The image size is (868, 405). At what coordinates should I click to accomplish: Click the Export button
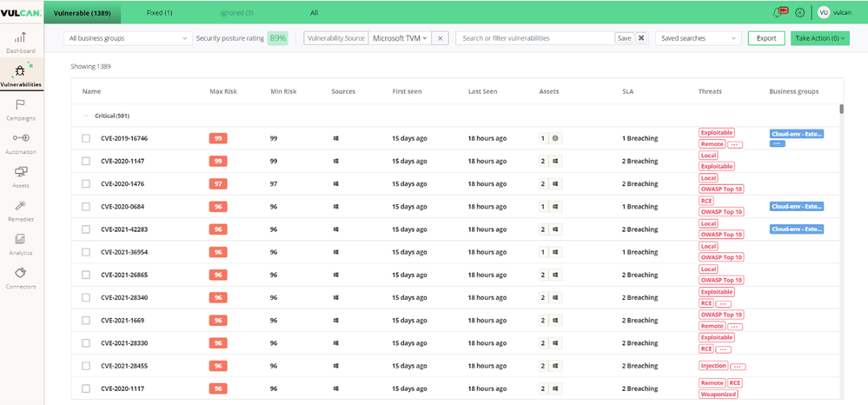(766, 38)
